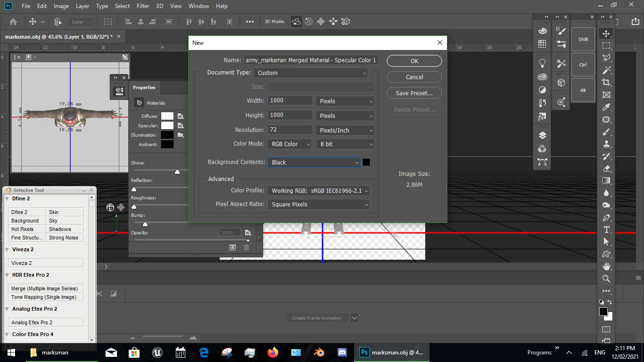This screenshot has width=644, height=362.
Task: Select the Polygonal Lasso tool
Action: coord(606,58)
